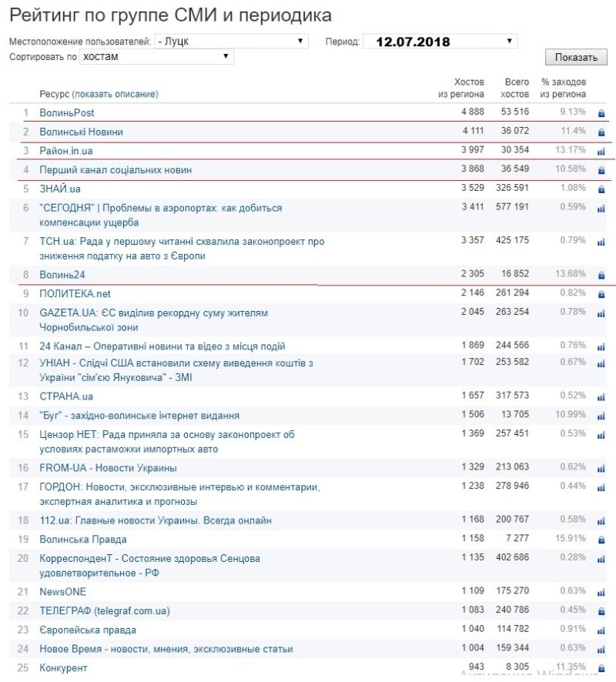Open the Перший канал соціальних новин link
The height and width of the screenshot is (682, 616).
(115, 170)
